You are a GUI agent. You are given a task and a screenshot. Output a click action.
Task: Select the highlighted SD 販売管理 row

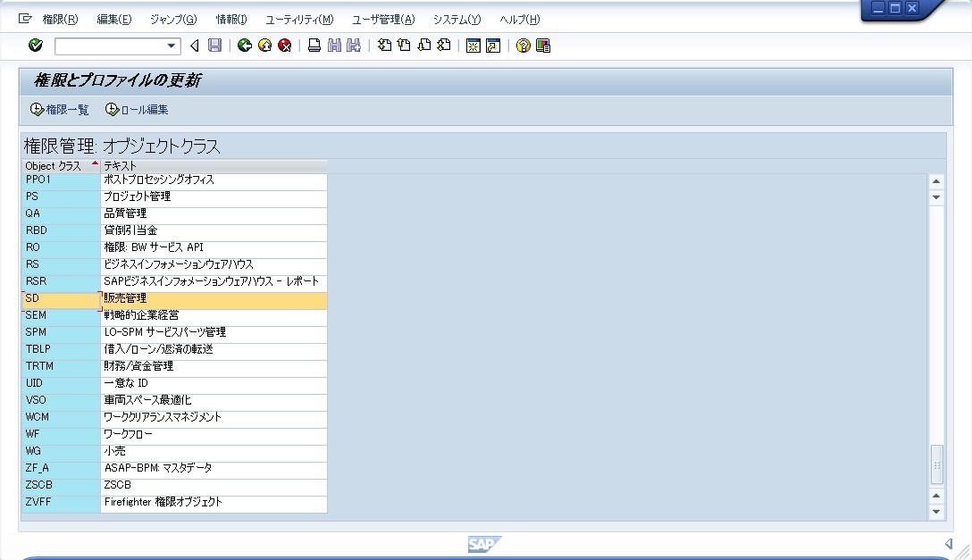pos(134,298)
